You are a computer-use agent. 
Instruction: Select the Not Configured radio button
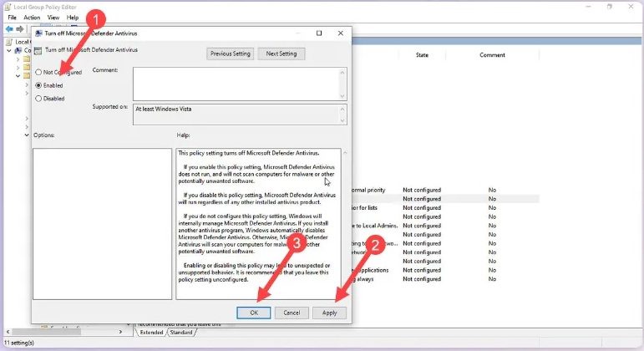[38, 72]
